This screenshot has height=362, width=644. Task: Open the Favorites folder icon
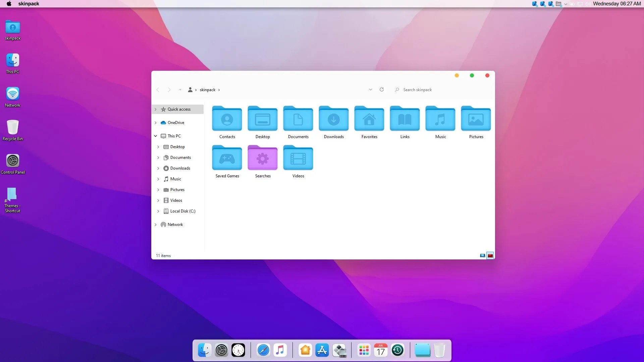(x=369, y=119)
